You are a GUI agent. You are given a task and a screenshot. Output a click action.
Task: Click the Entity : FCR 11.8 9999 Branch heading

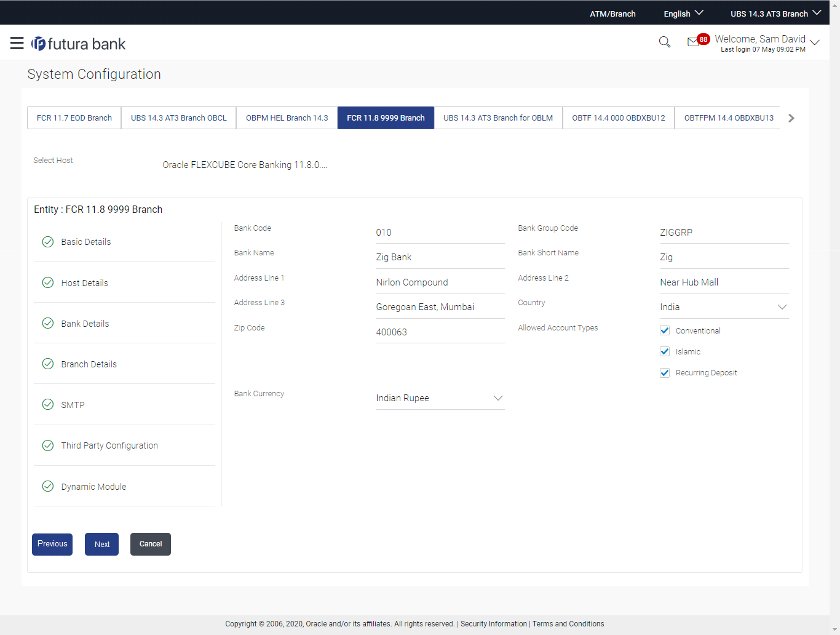click(98, 209)
